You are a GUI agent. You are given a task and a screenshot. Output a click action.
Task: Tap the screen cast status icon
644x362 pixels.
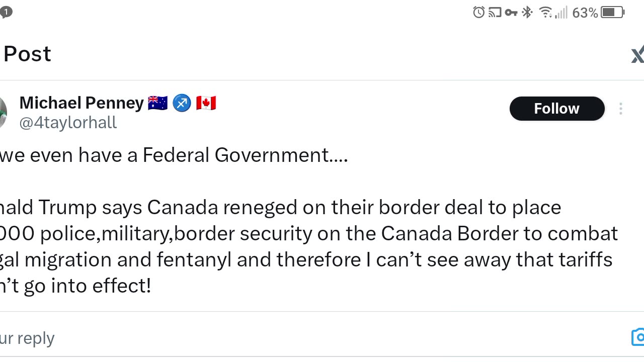click(495, 12)
